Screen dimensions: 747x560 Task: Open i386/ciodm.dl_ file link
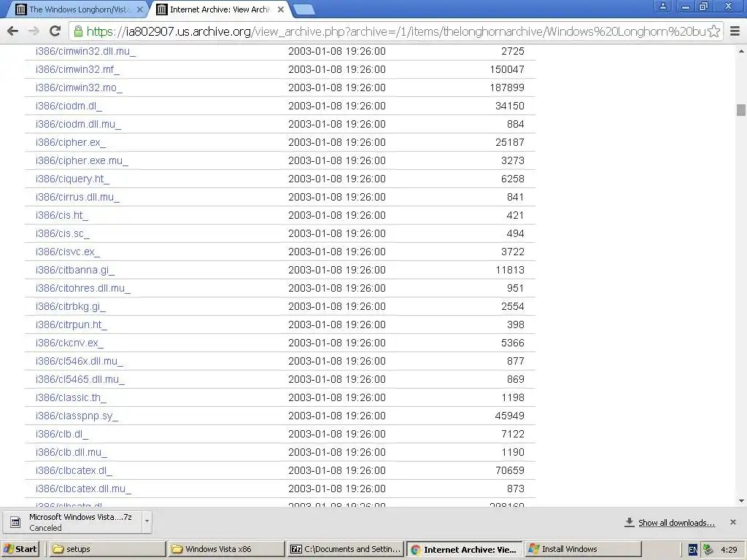click(x=69, y=106)
